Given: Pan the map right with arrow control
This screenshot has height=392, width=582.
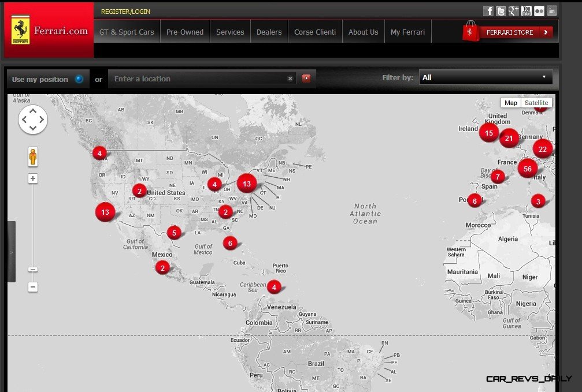Looking at the screenshot, I should point(42,120).
